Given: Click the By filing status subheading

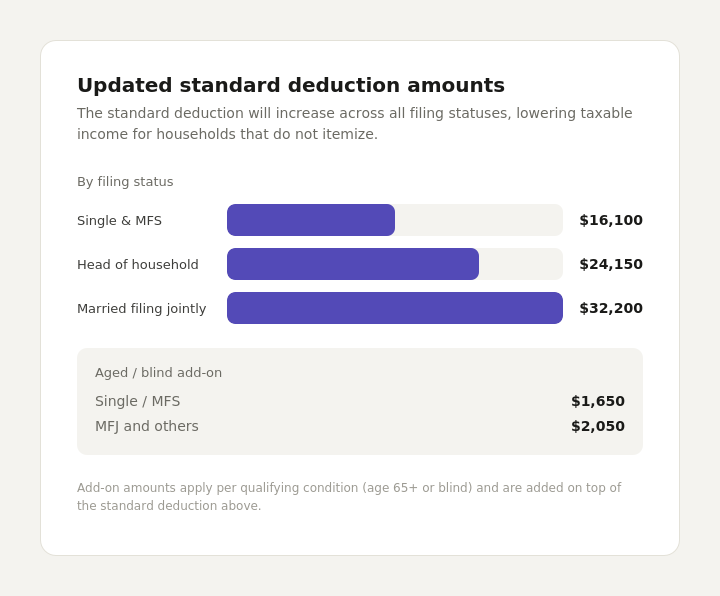Looking at the screenshot, I should [x=125, y=182].
